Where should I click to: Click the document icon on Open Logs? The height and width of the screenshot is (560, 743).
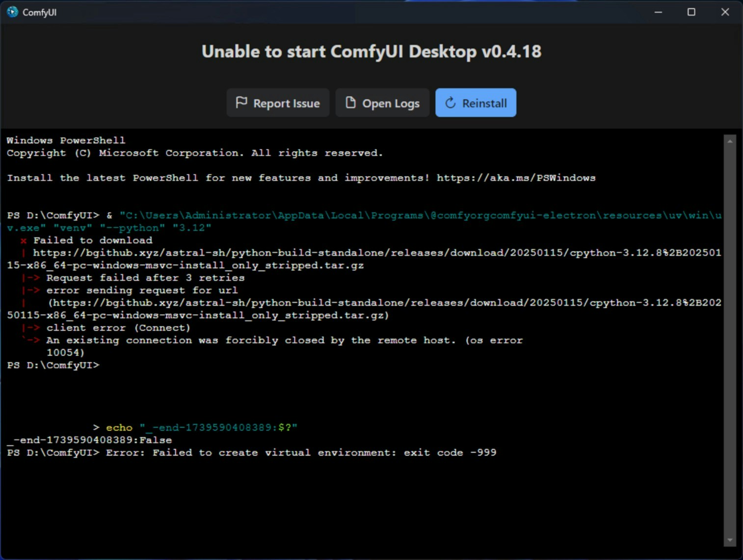(x=350, y=102)
